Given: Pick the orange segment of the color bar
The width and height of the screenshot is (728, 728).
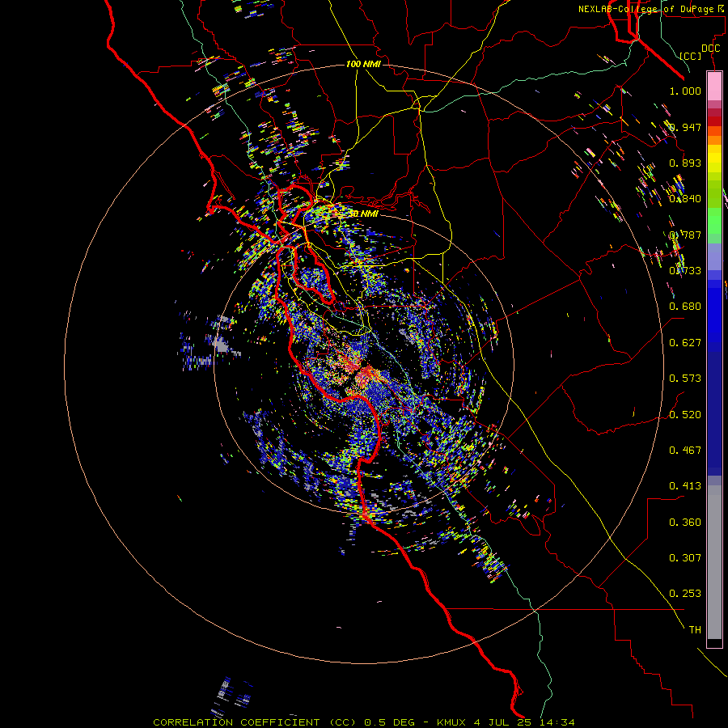Looking at the screenshot, I should [714, 140].
